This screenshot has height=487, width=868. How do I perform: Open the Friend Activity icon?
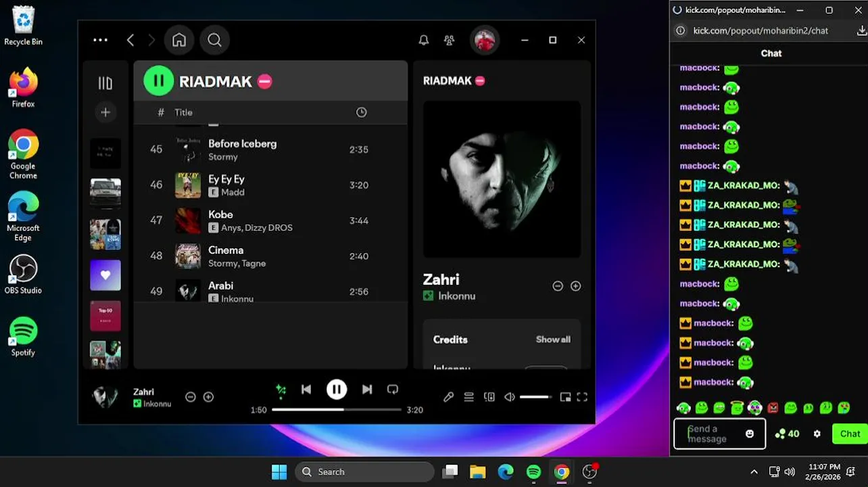449,41
